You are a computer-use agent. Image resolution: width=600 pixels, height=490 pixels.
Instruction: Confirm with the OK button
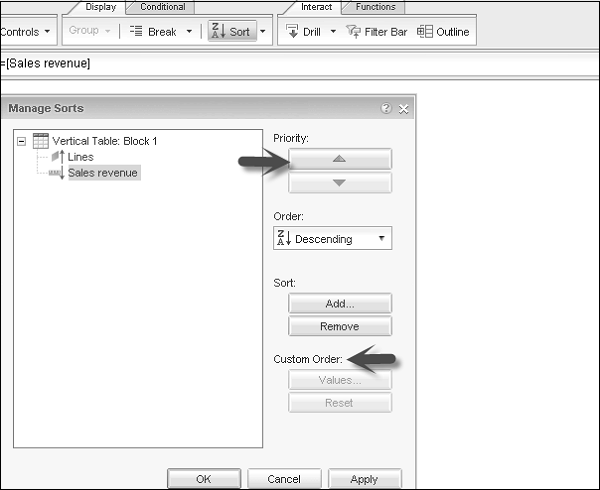[x=204, y=479]
